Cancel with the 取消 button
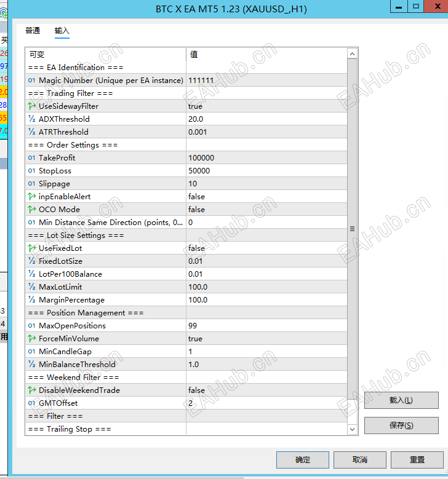The height and width of the screenshot is (479, 448). pyautogui.click(x=359, y=460)
